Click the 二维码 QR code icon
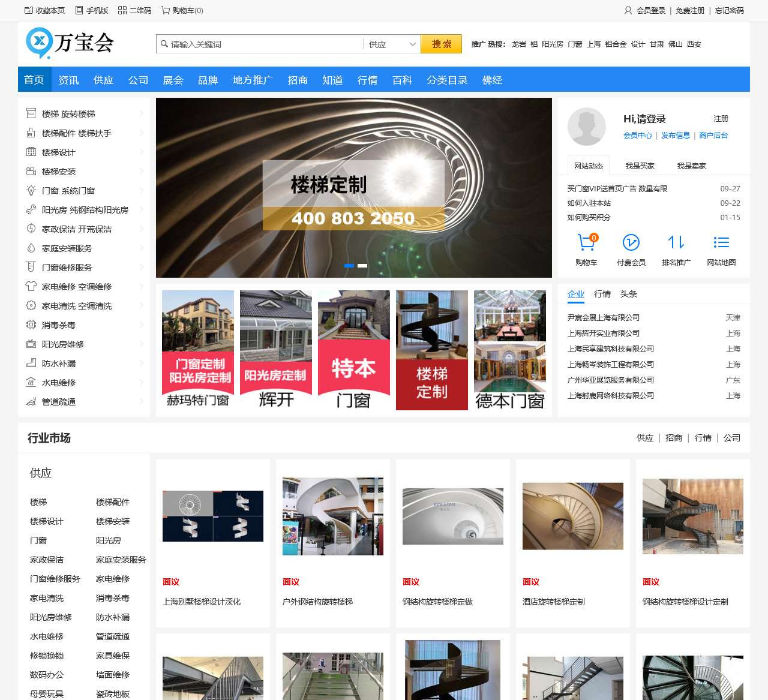Screen dimensions: 768x700 [x=122, y=10]
